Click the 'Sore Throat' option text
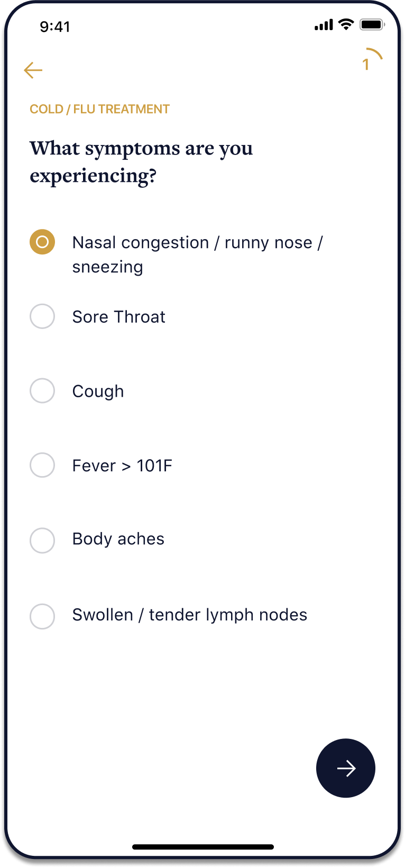Screen dimensions: 405x868 [118, 317]
